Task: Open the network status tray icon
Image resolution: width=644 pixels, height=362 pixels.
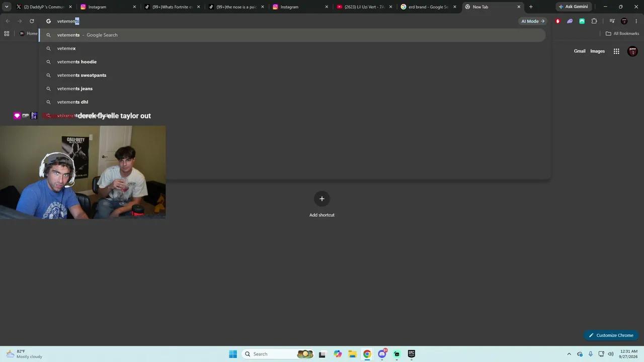Action: (x=601, y=354)
